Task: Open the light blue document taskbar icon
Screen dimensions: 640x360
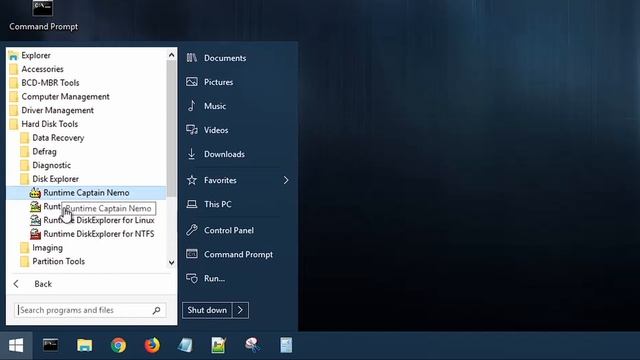Action: pos(286,345)
